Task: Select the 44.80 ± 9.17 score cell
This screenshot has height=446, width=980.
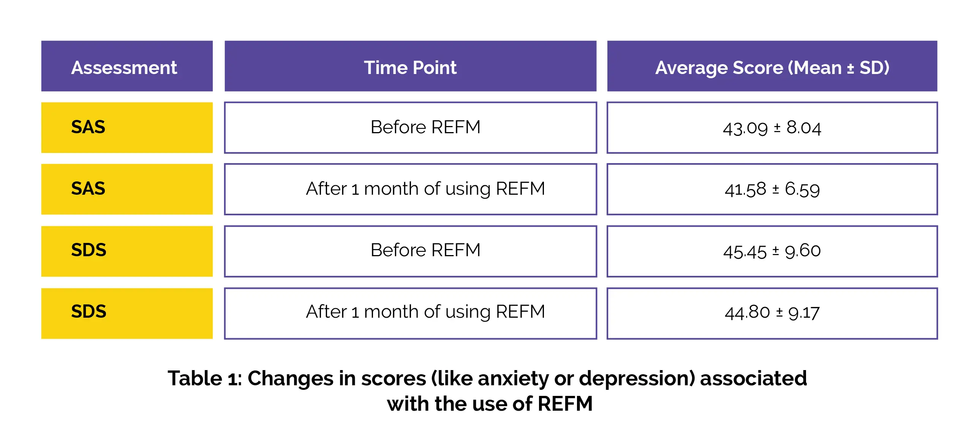Action: point(772,313)
